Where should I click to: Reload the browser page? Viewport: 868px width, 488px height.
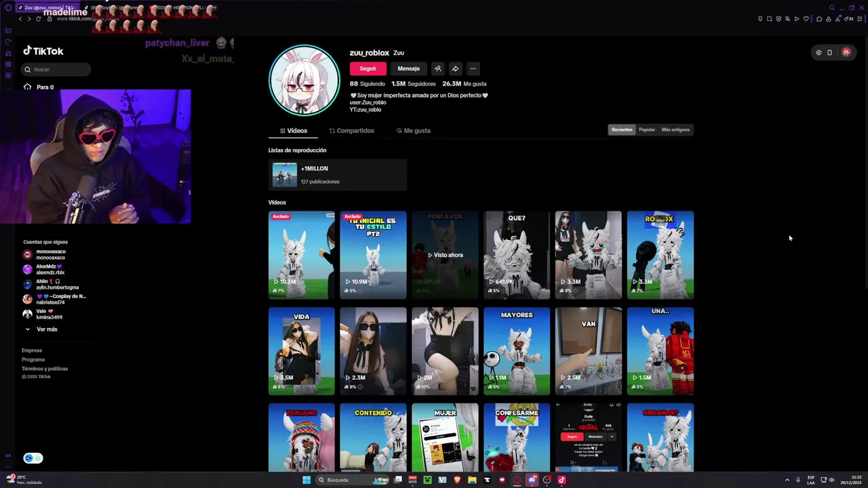[38, 18]
